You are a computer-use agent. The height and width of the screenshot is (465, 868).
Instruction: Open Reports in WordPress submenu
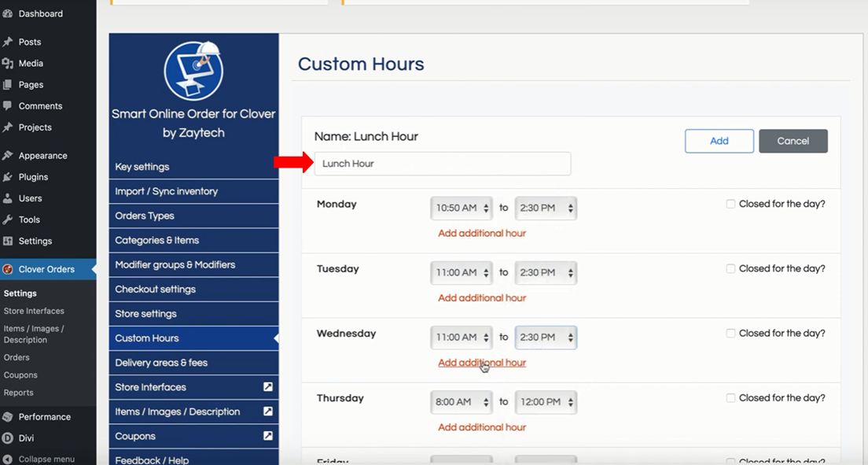18,393
